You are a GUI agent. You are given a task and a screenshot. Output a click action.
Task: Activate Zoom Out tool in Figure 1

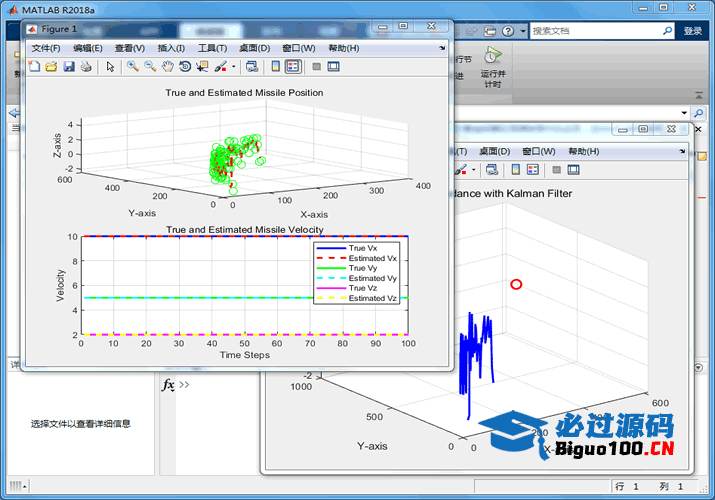(x=150, y=67)
